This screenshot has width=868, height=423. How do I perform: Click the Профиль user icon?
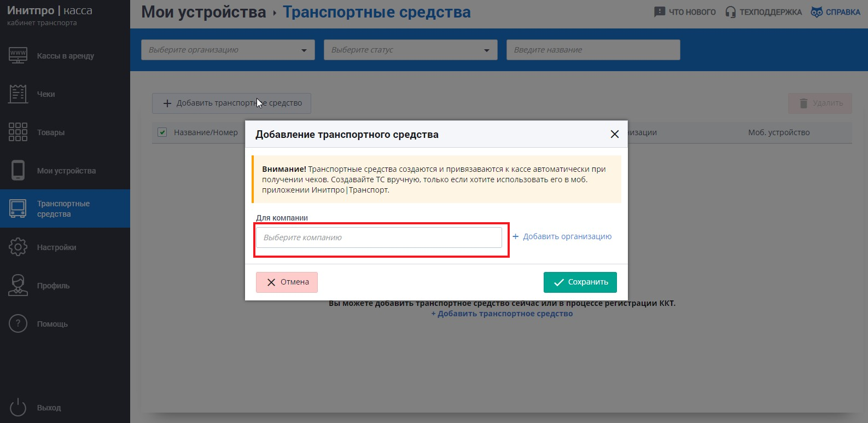(x=18, y=285)
